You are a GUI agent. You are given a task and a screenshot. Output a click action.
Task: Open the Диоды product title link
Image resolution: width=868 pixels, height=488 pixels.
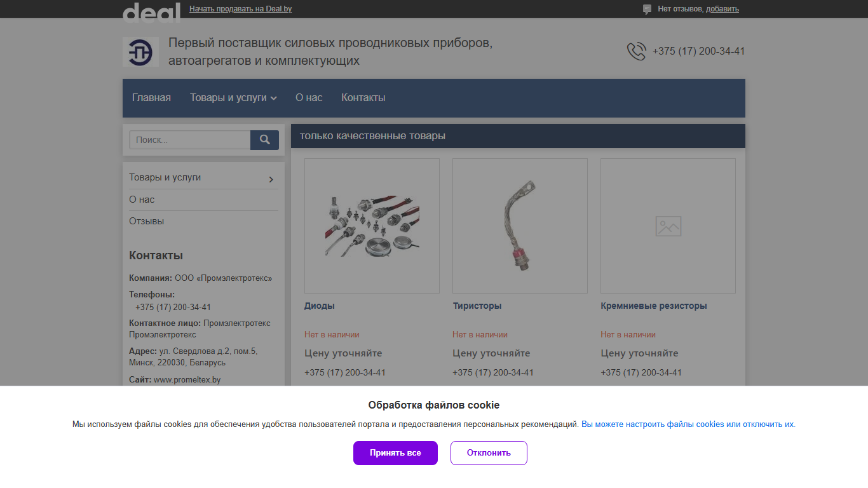pos(320,306)
